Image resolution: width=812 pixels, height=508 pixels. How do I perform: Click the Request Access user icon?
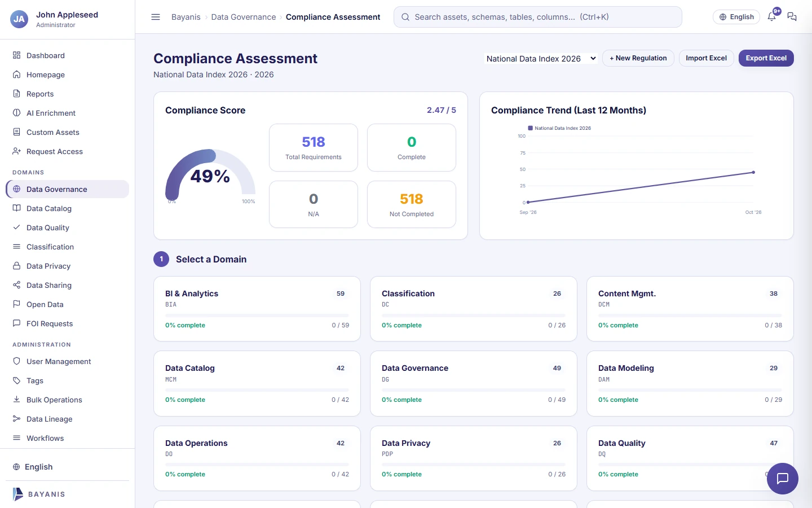tap(17, 151)
